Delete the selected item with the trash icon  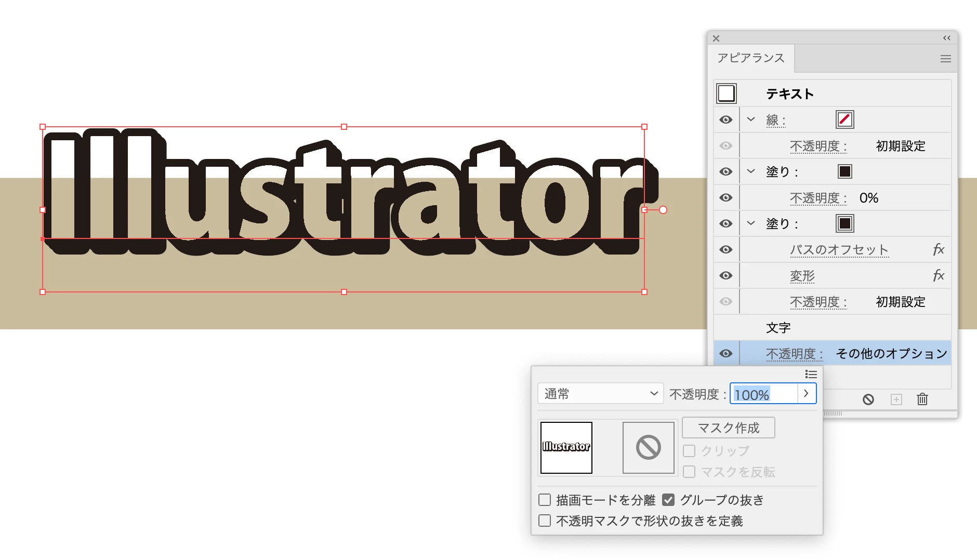point(922,399)
